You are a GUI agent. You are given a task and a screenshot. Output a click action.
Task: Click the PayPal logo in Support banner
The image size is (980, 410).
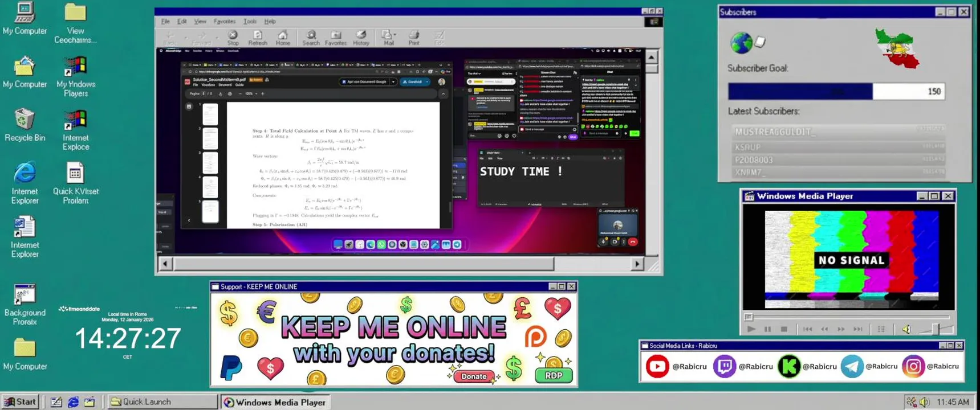click(x=231, y=367)
